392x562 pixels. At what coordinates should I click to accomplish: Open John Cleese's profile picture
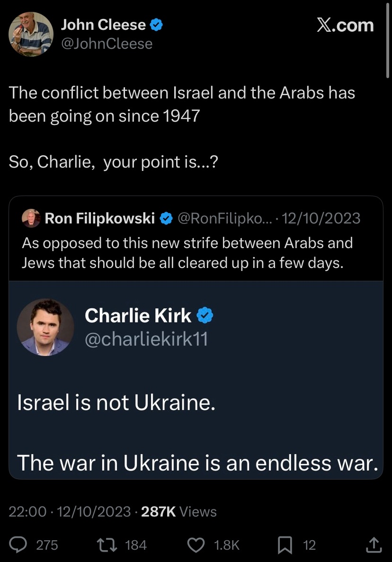[31, 34]
